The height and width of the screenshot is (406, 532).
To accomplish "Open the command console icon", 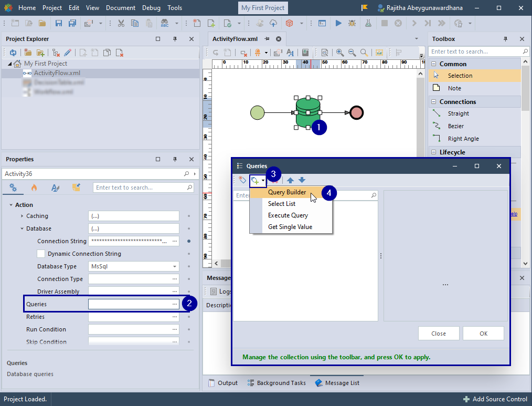I will point(322,23).
